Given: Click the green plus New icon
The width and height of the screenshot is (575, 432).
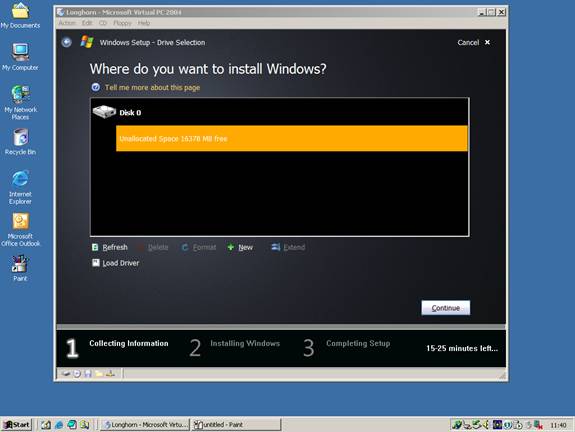Looking at the screenshot, I should click(231, 247).
